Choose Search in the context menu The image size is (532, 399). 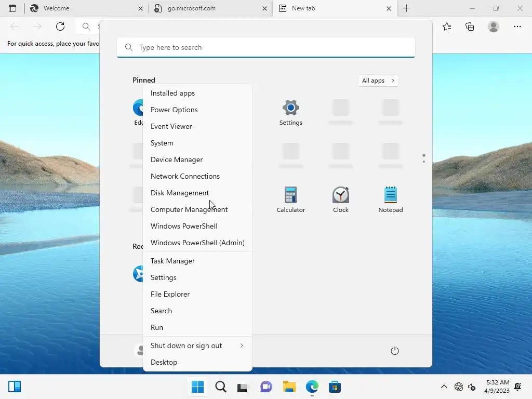point(197,311)
